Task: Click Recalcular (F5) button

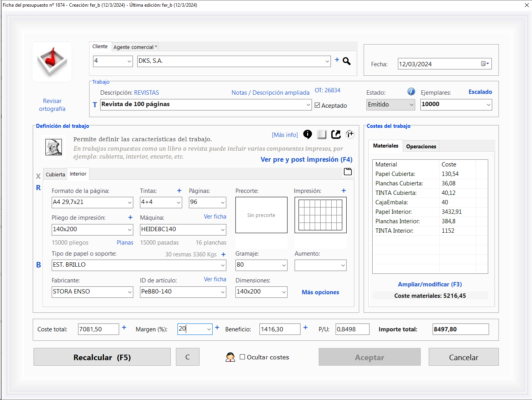Action: click(102, 357)
